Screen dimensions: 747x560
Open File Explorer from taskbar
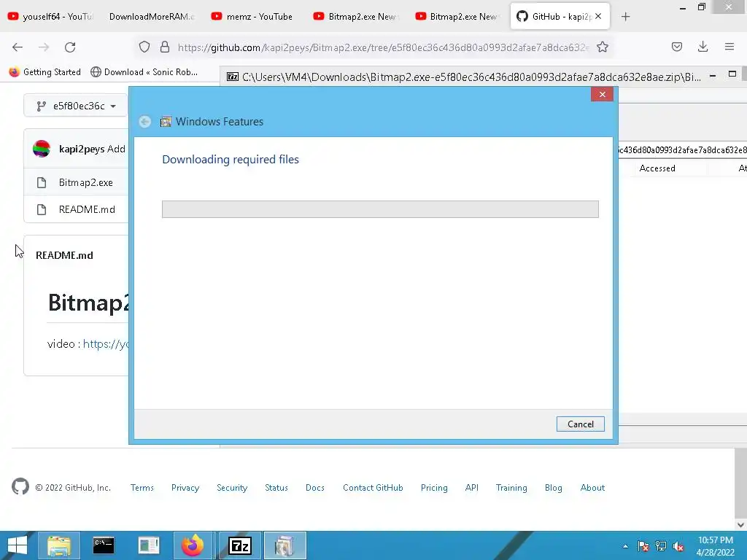click(x=59, y=545)
